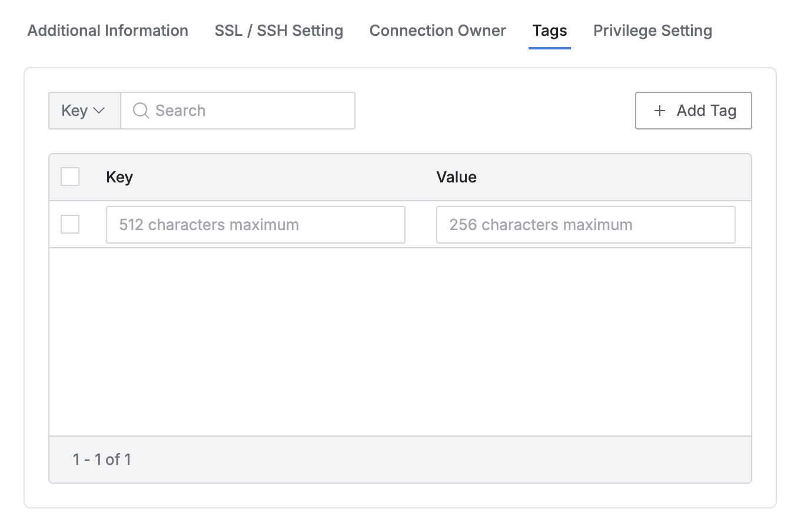Click the chevron arrow beside Key filter

point(99,111)
